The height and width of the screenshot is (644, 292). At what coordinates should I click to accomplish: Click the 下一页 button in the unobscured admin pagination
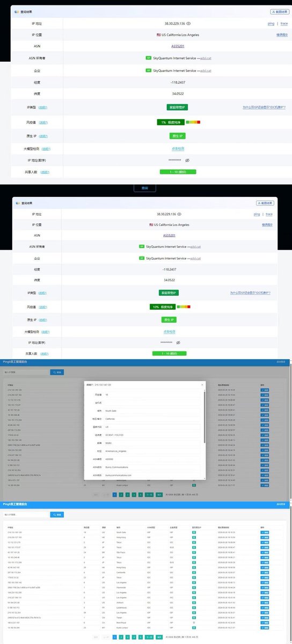(150, 637)
